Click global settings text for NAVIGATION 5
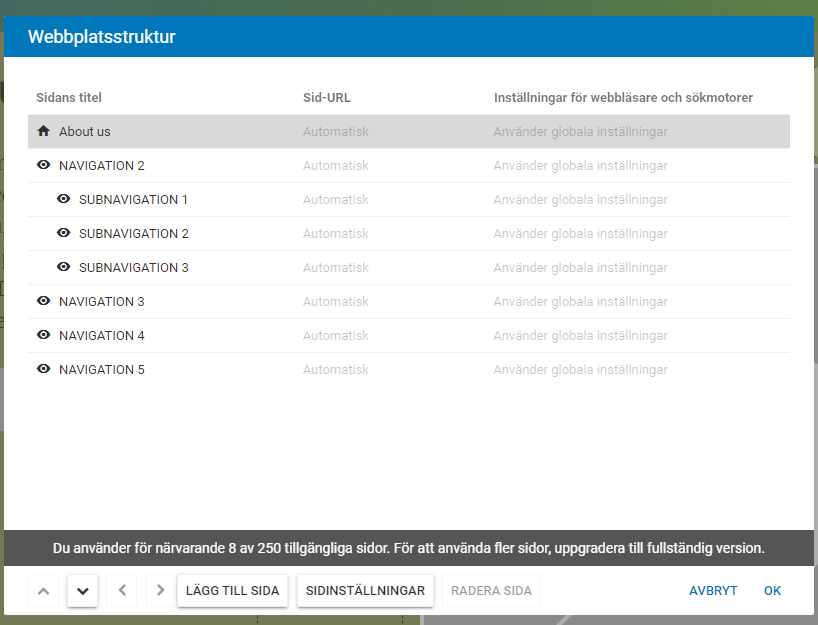 point(580,369)
